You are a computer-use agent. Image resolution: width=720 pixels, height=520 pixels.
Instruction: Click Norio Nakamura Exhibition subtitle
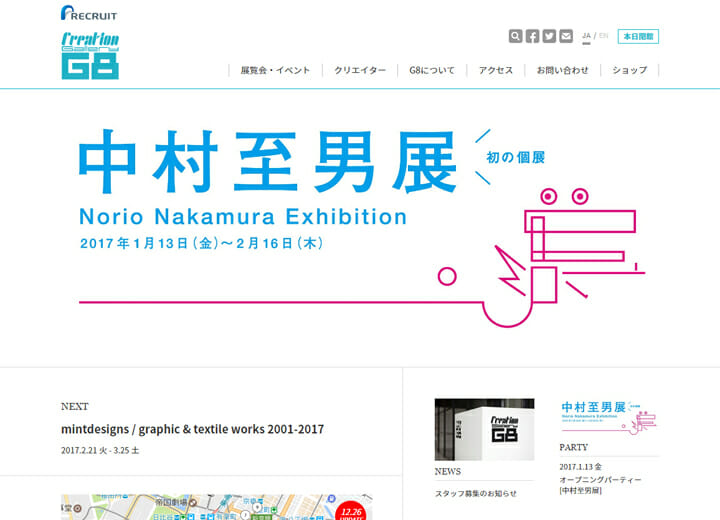click(243, 217)
